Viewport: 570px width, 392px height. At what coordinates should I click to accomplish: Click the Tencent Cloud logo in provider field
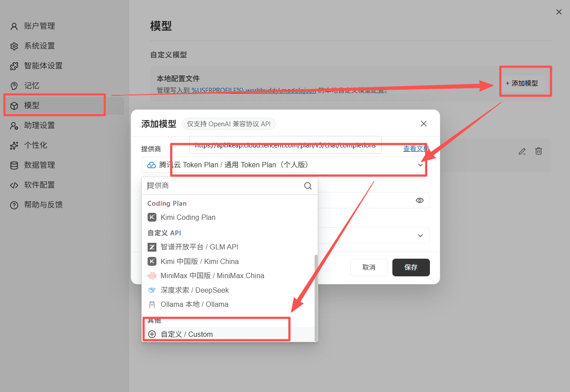click(x=152, y=165)
